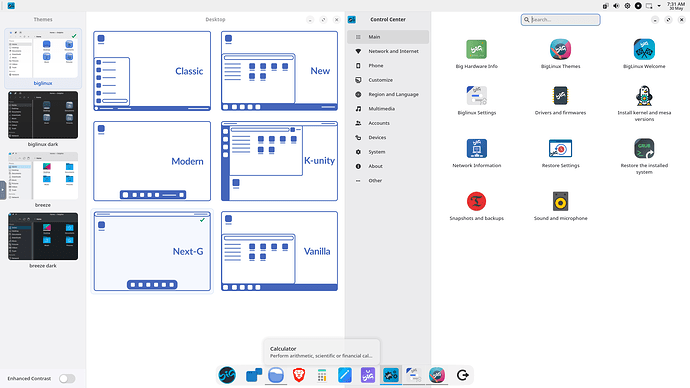
Task: Select the Modern desktop layout
Action: coord(152,161)
